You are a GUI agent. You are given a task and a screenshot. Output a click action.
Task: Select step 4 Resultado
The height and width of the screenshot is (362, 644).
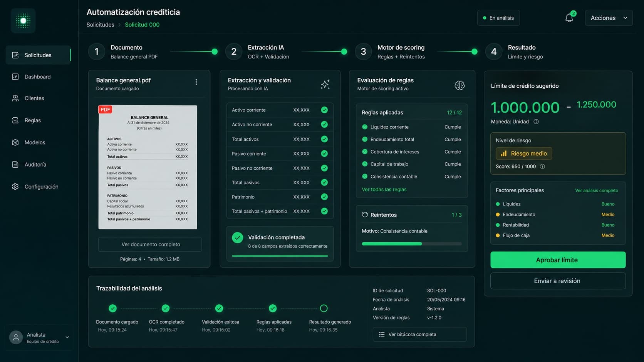[x=514, y=52]
